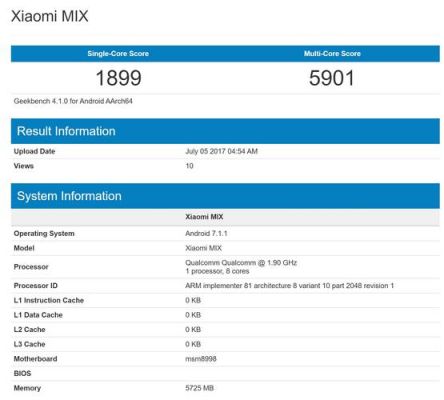Click the Memory row label
The width and height of the screenshot is (444, 400).
27,388
